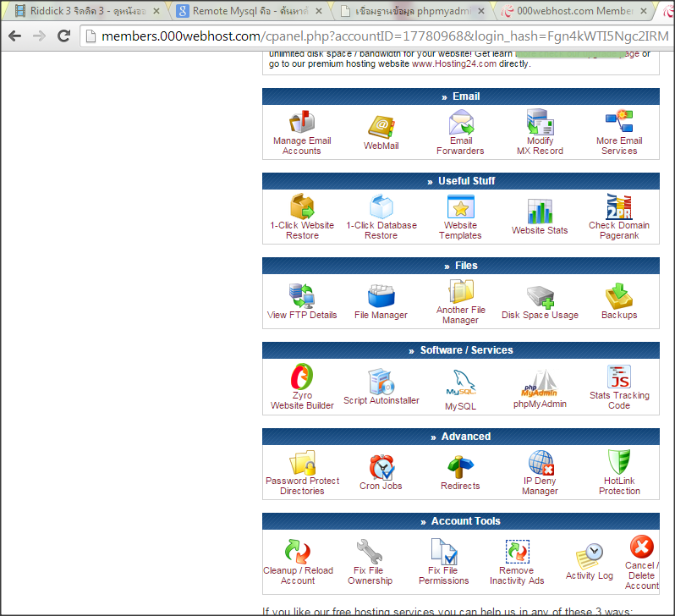Image resolution: width=675 pixels, height=616 pixels.
Task: Open the WebMail address book icon
Action: [381, 126]
